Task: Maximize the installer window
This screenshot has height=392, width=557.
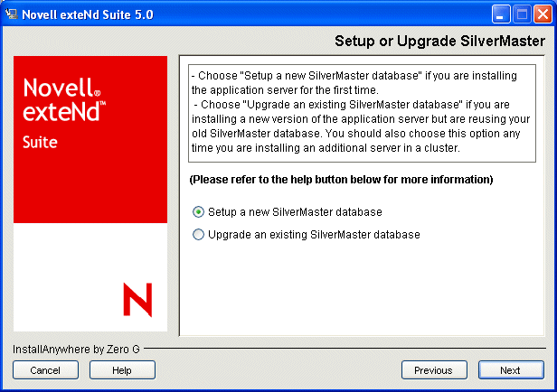Action: [523, 14]
